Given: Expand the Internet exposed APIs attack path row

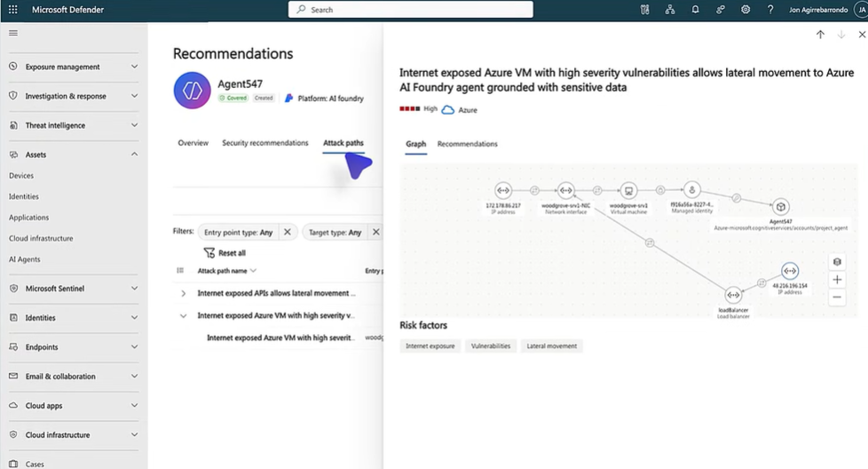Looking at the screenshot, I should pyautogui.click(x=184, y=293).
